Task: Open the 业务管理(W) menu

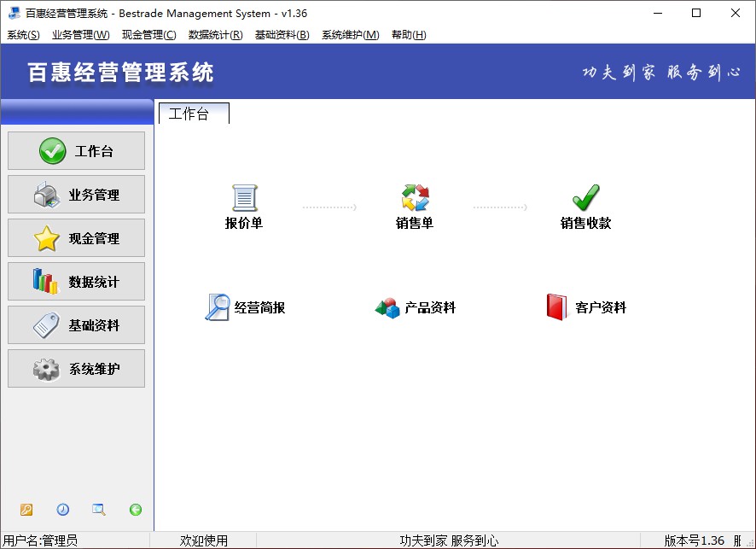Action: point(81,35)
